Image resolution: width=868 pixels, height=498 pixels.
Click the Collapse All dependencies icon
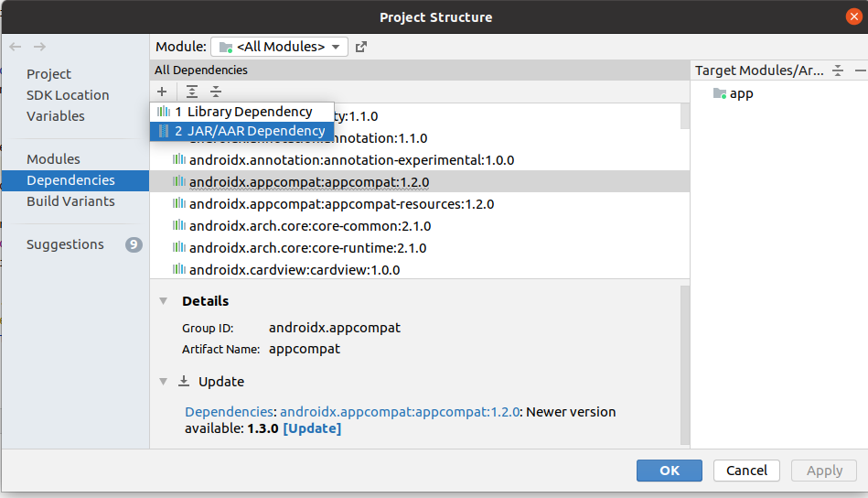coord(216,92)
